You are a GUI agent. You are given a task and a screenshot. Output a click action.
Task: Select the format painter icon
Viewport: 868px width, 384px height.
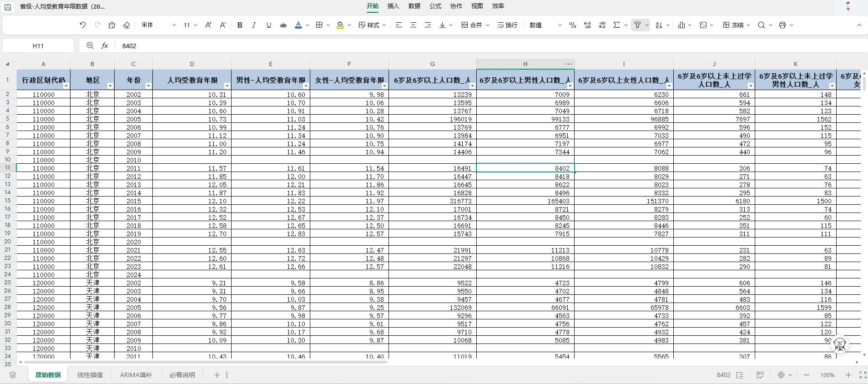click(x=112, y=25)
